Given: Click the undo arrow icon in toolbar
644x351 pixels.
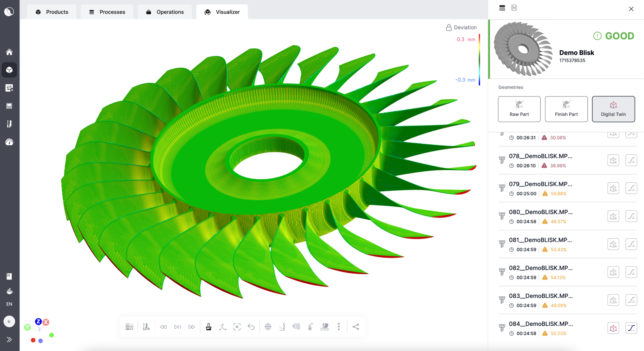Looking at the screenshot, I should click(x=251, y=327).
